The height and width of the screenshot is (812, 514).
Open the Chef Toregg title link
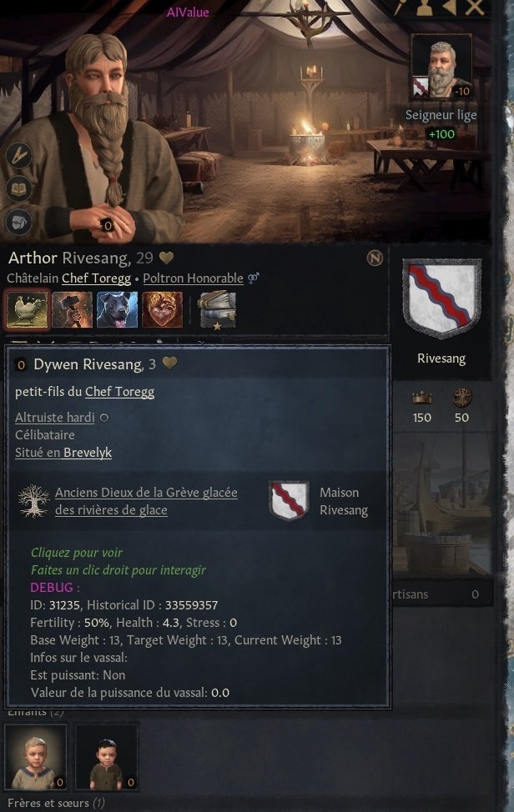(x=97, y=278)
